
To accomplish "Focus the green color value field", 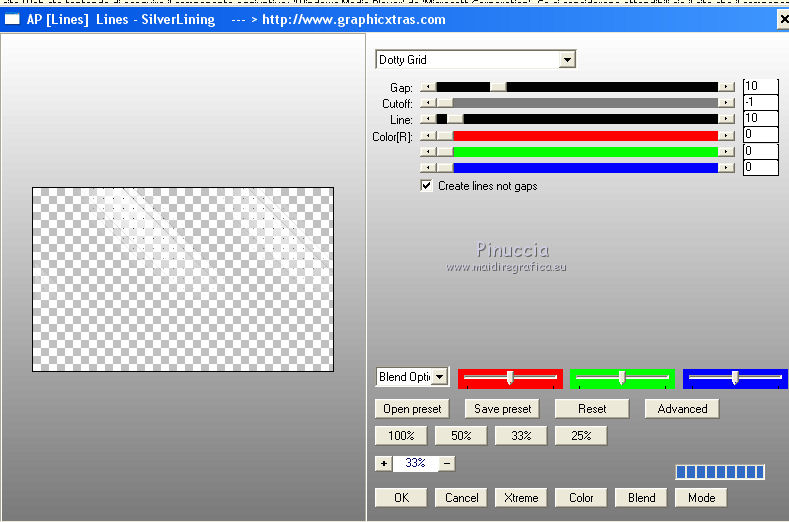I will pyautogui.click(x=761, y=151).
